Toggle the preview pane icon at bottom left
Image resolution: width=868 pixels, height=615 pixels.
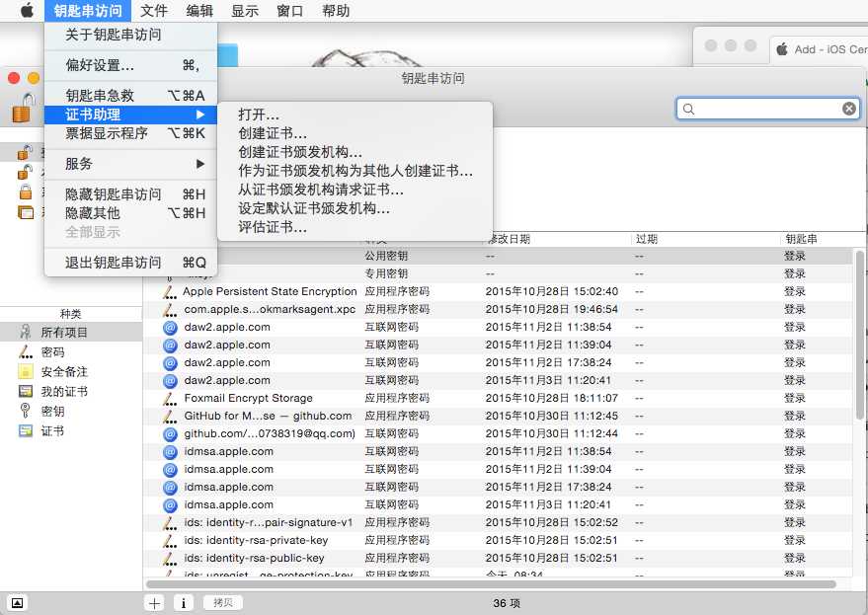(17, 603)
